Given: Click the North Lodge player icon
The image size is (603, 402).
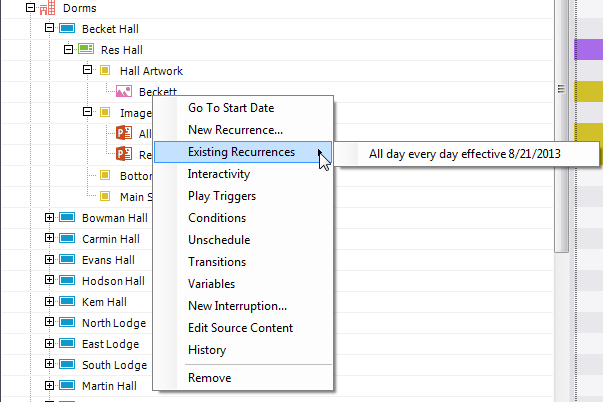Looking at the screenshot, I should (x=67, y=322).
